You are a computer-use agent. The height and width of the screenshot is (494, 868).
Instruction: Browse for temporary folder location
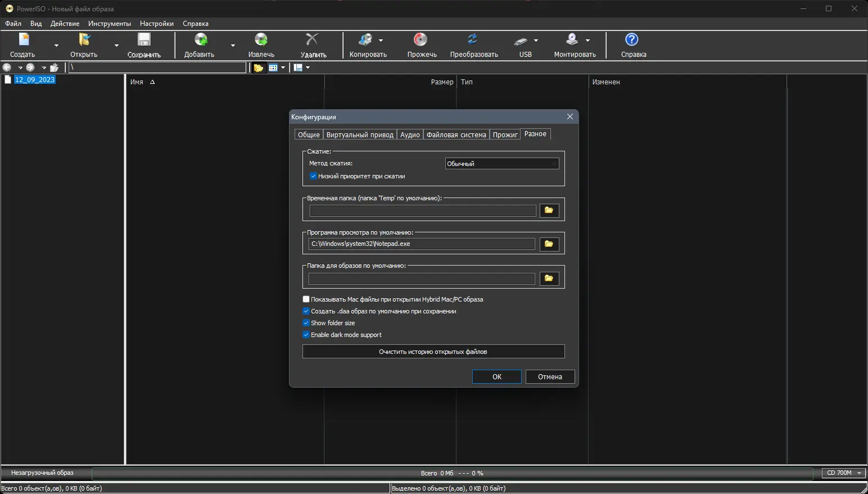(x=549, y=210)
